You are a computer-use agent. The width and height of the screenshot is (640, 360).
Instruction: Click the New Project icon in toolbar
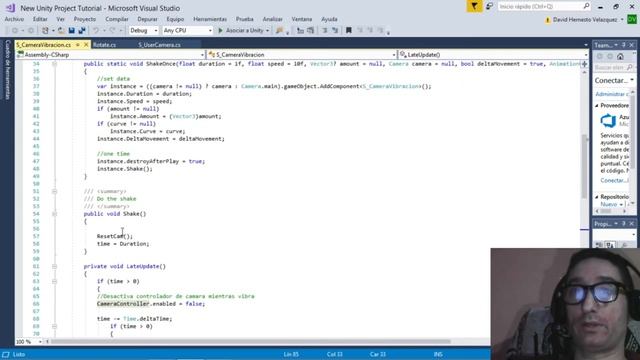pyautogui.click(x=45, y=31)
